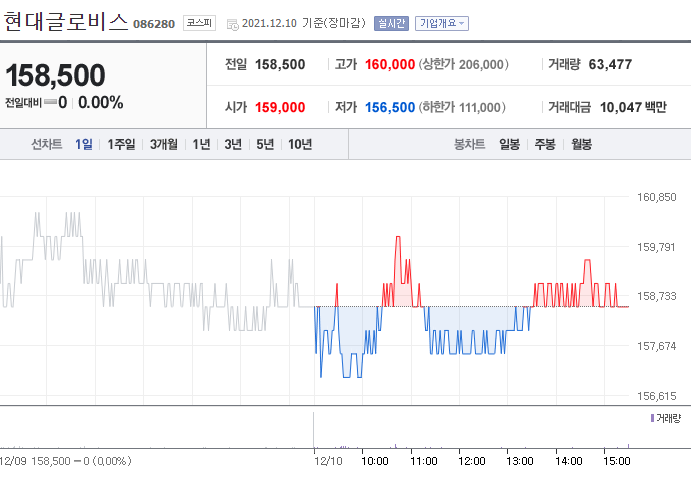The height and width of the screenshot is (477, 691).
Task: Click the lower limit 하한가 111,000 text
Action: click(462, 107)
